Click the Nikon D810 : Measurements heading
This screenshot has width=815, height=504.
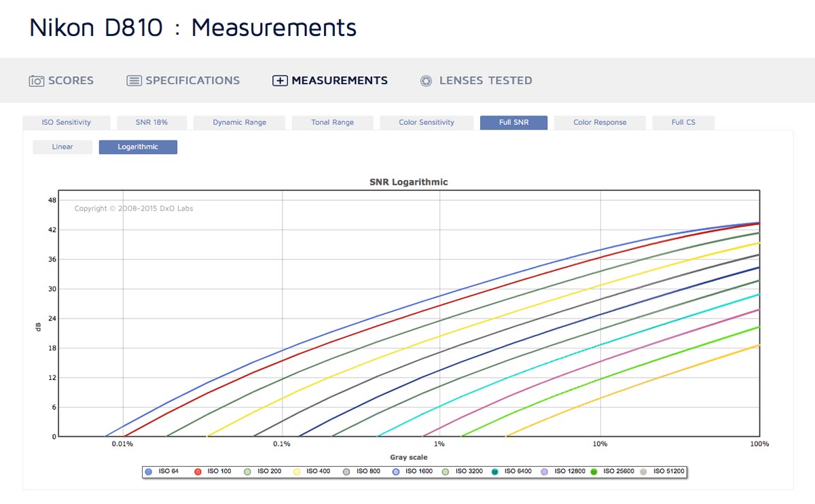coord(193,28)
